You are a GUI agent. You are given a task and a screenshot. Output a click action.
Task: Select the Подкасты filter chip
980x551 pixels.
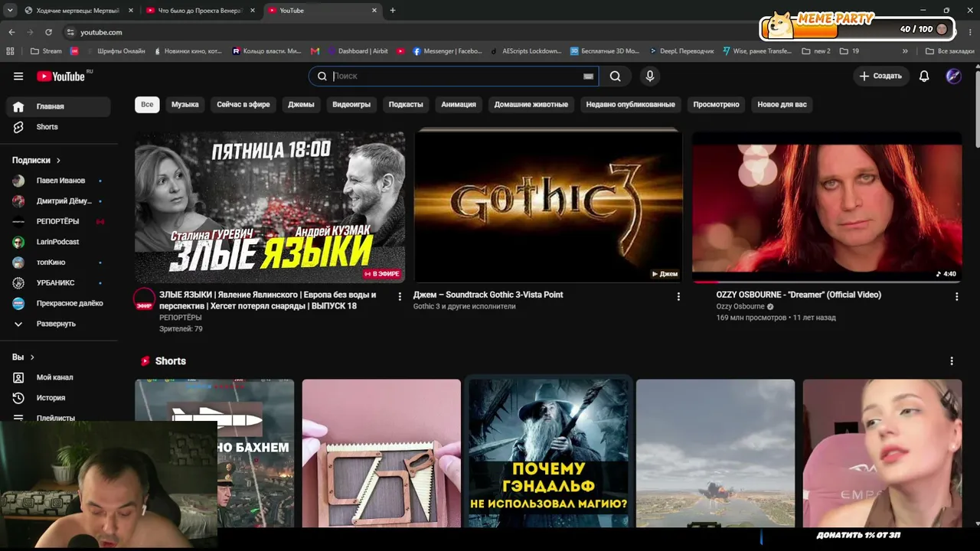[406, 104]
